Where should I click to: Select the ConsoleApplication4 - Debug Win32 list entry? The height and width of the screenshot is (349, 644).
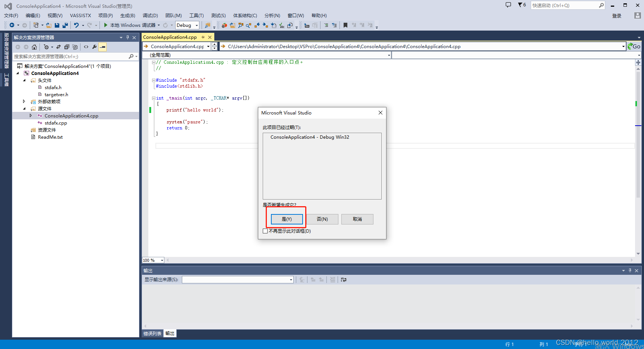pos(310,137)
